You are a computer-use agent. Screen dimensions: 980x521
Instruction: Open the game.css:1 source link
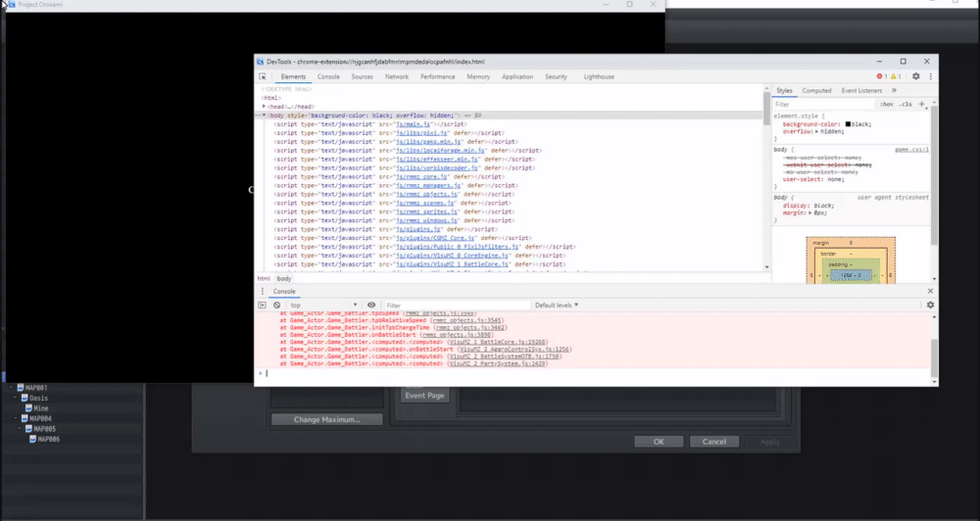point(911,149)
